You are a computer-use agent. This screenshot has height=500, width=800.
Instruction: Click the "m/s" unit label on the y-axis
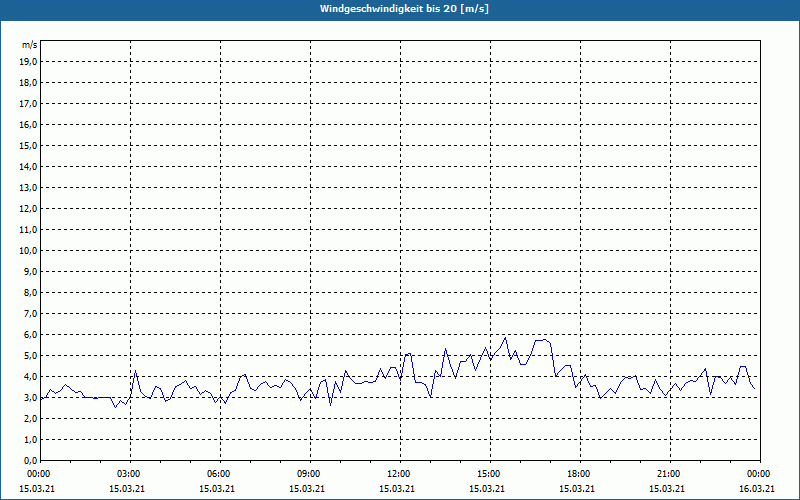click(30, 45)
